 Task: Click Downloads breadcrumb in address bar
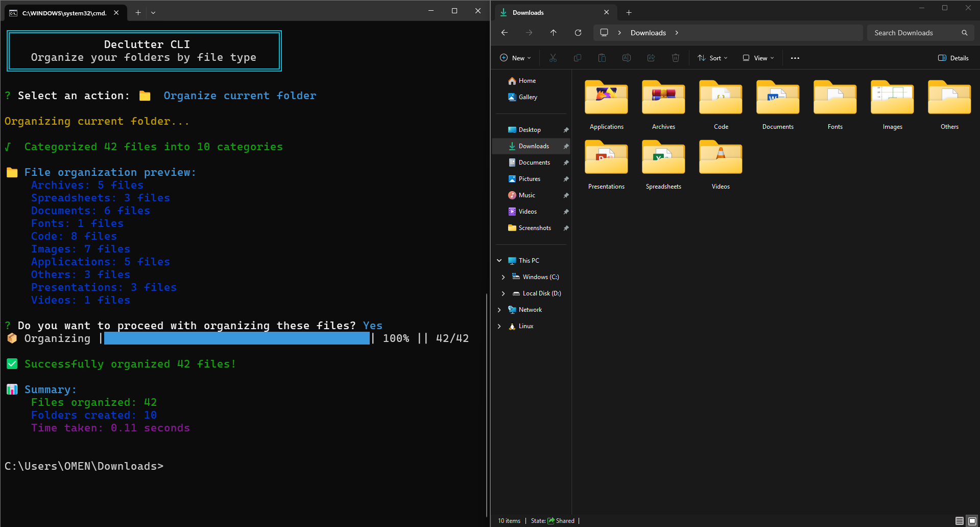[x=648, y=33]
